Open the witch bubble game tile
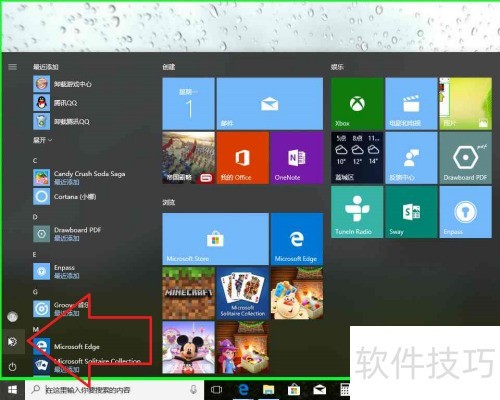 pyautogui.click(x=243, y=347)
